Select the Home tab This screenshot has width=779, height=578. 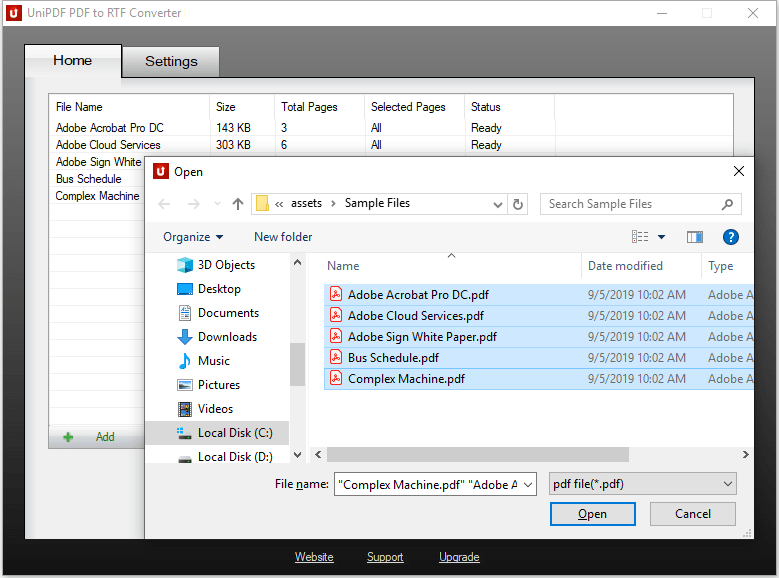(72, 60)
